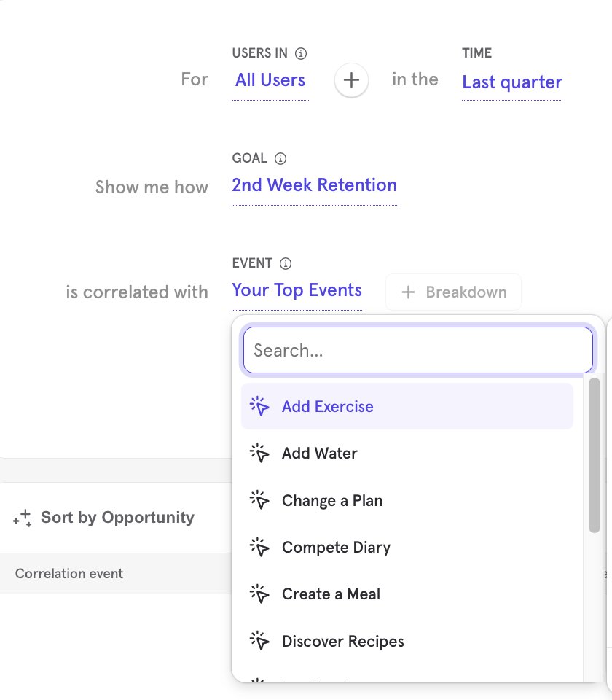Screen dimensions: 612x700
Task: Open the All Users segment dropdown
Action: pos(270,80)
